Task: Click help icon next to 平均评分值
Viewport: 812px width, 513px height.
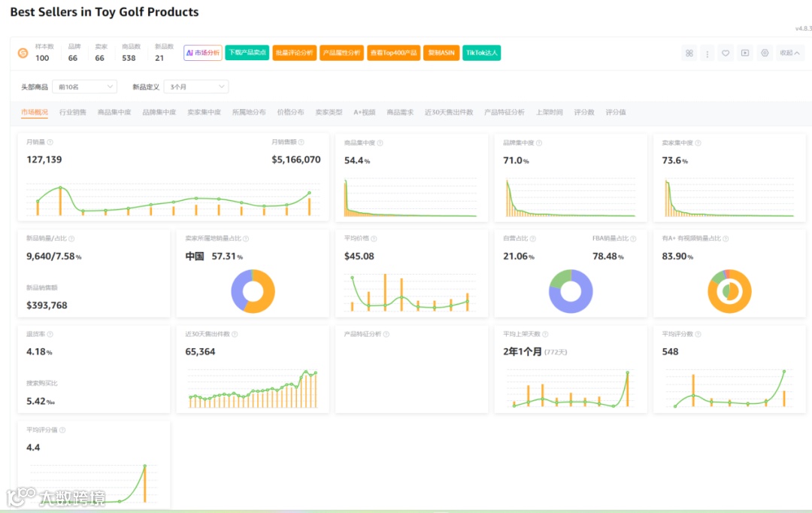Action: click(x=62, y=430)
